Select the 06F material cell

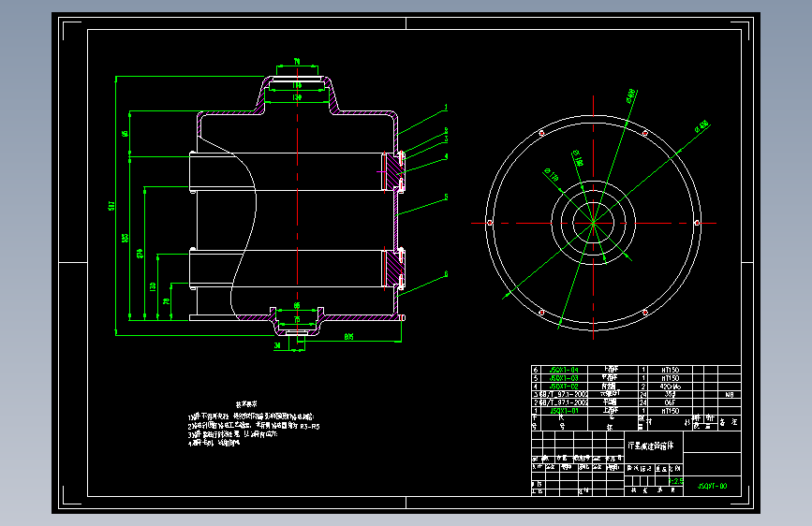(x=670, y=402)
